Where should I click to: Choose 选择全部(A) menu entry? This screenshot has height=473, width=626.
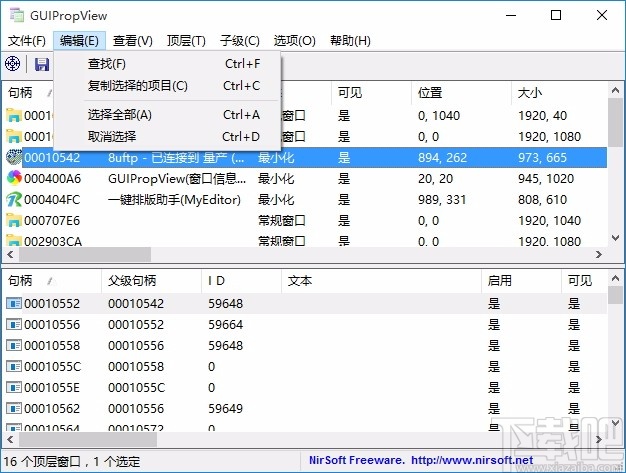pos(167,115)
